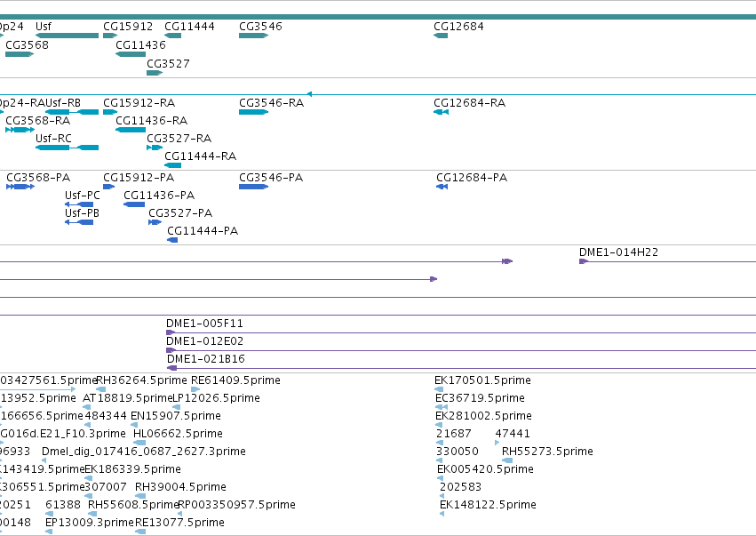The image size is (756, 536).
Task: Click the RE13077.5prime EST bar
Action: [140, 532]
